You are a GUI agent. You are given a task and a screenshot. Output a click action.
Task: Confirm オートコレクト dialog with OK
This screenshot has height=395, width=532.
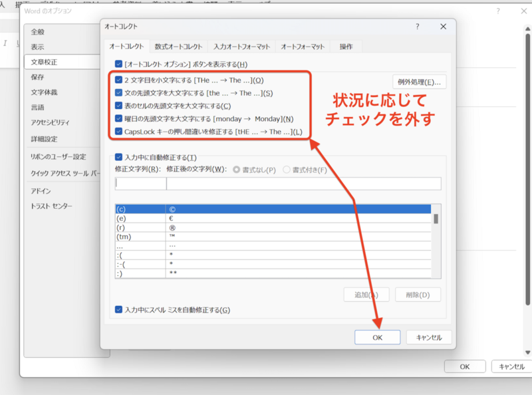[377, 337]
